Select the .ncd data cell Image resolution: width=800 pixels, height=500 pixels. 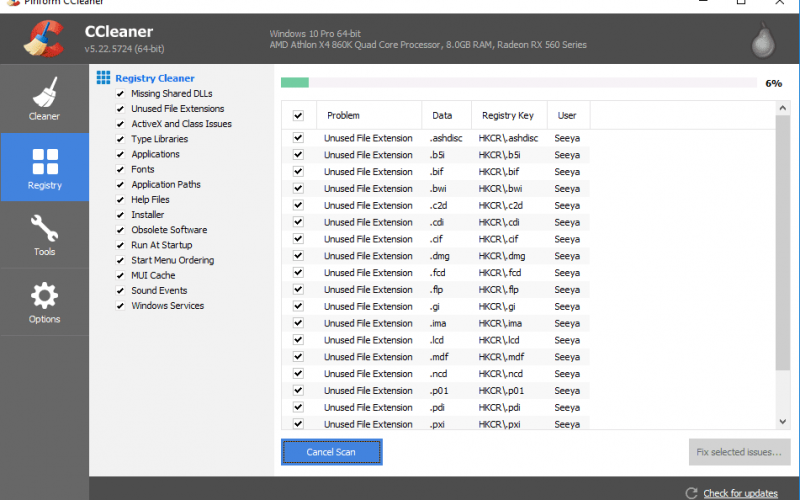coord(438,373)
